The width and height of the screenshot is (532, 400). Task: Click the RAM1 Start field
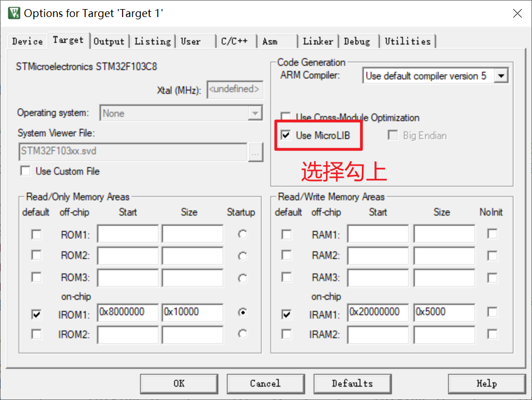click(378, 233)
